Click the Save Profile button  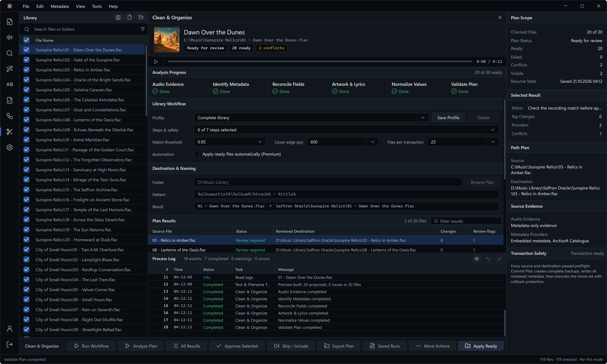click(448, 118)
